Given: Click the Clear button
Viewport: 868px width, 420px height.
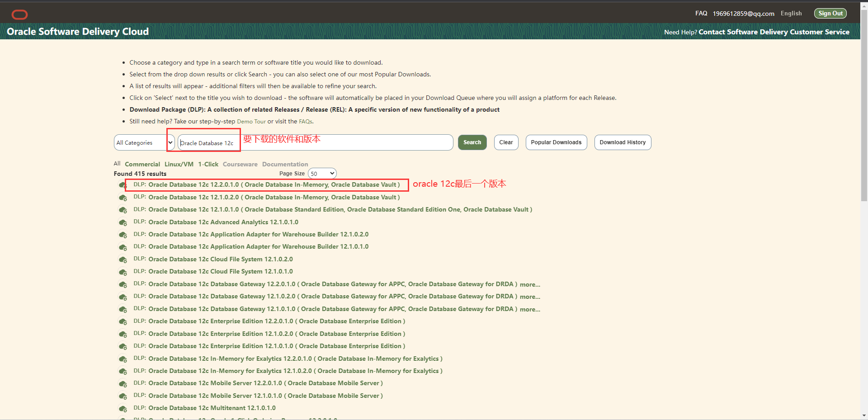Looking at the screenshot, I should pos(506,142).
